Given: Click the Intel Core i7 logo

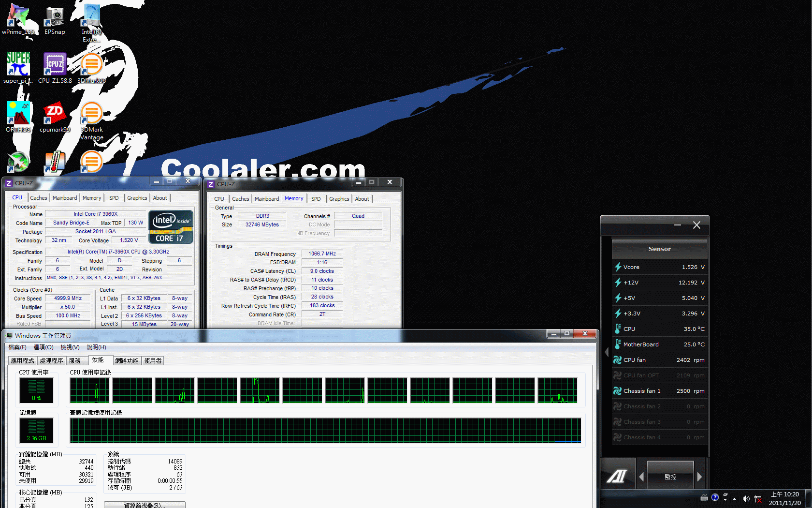Looking at the screenshot, I should [171, 226].
